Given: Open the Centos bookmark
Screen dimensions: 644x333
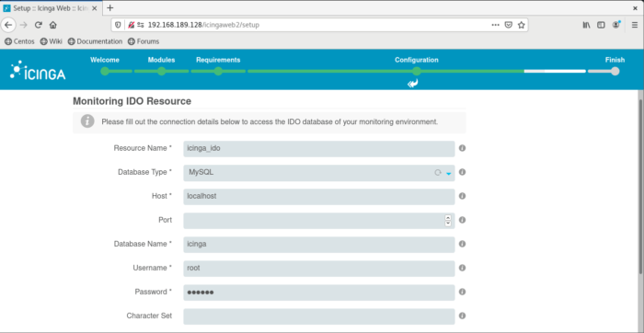Looking at the screenshot, I should pos(19,41).
